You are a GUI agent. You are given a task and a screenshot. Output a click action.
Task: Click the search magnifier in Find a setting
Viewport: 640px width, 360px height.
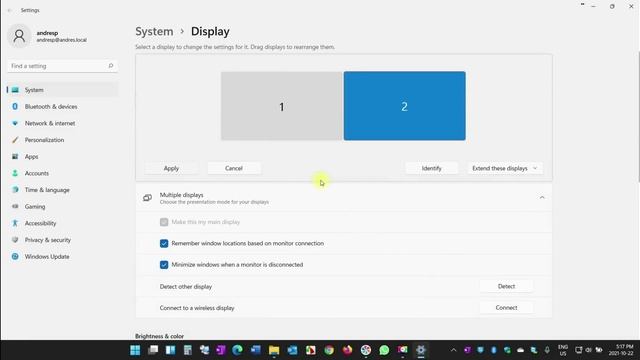coord(111,66)
